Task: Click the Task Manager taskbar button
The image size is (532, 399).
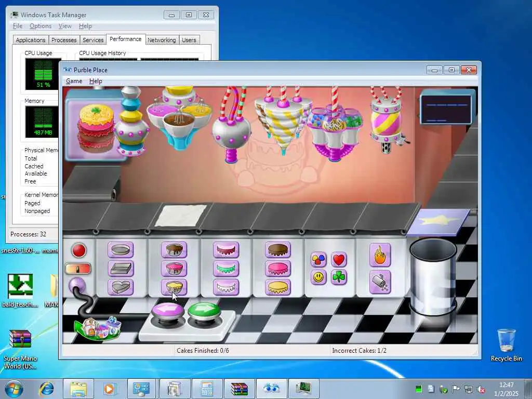Action: coord(303,389)
